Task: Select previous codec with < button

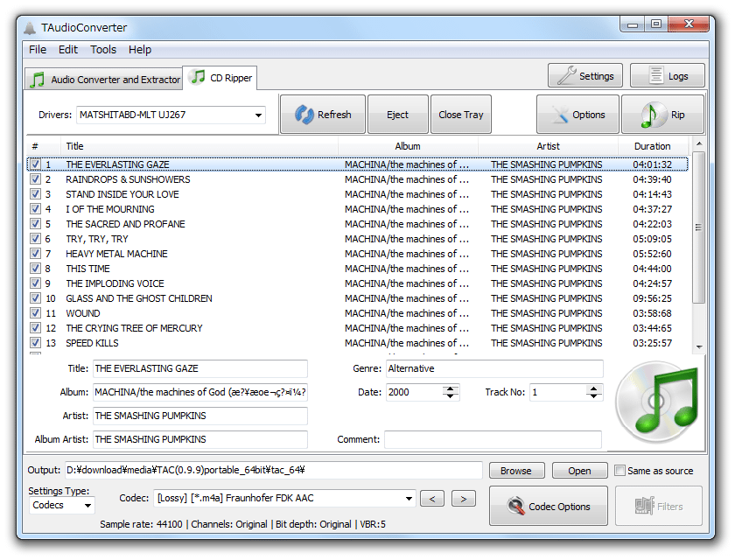Action: point(432,499)
